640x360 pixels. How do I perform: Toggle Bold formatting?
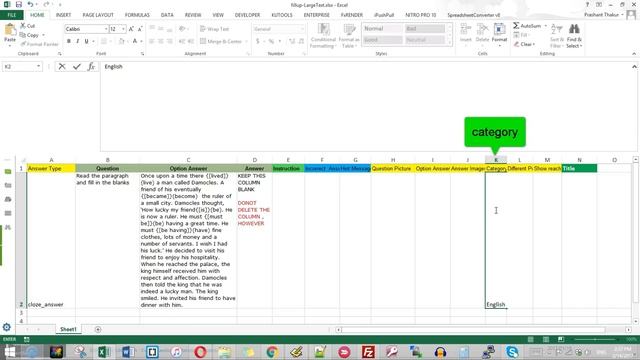(x=69, y=41)
